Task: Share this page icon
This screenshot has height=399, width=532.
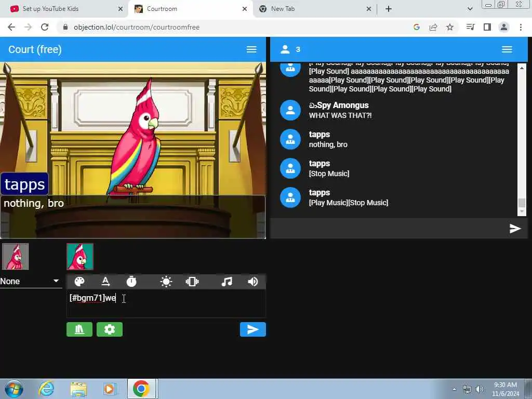Action: [x=433, y=27]
